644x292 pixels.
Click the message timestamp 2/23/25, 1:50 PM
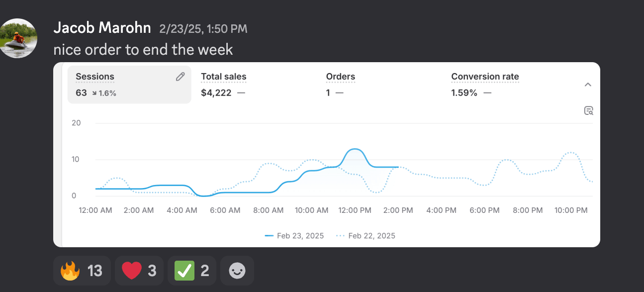tap(203, 29)
